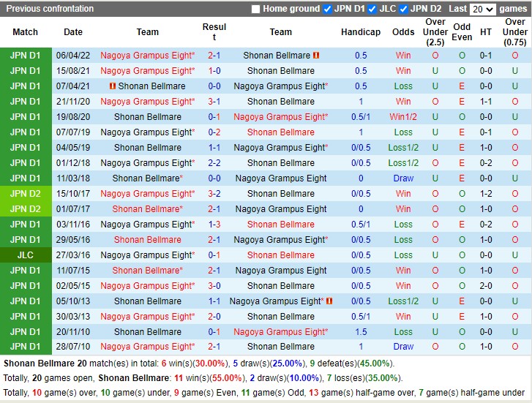The width and height of the screenshot is (532, 403).
Task: Click Nagoya Grampus Eight in 28/07/10 row
Action: click(x=147, y=347)
